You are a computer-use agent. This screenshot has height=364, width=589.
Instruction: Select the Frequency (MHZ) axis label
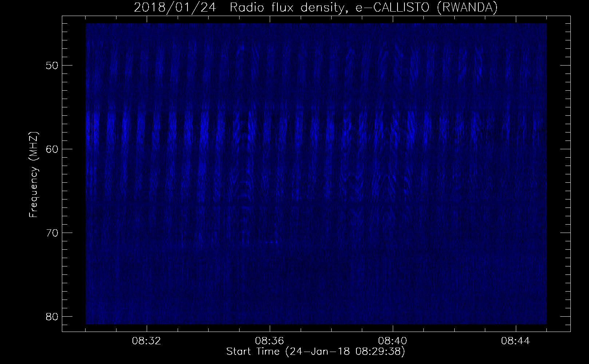point(33,174)
